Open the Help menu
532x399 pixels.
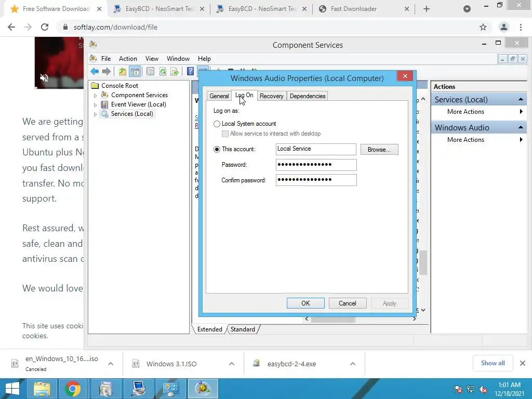[x=204, y=59]
